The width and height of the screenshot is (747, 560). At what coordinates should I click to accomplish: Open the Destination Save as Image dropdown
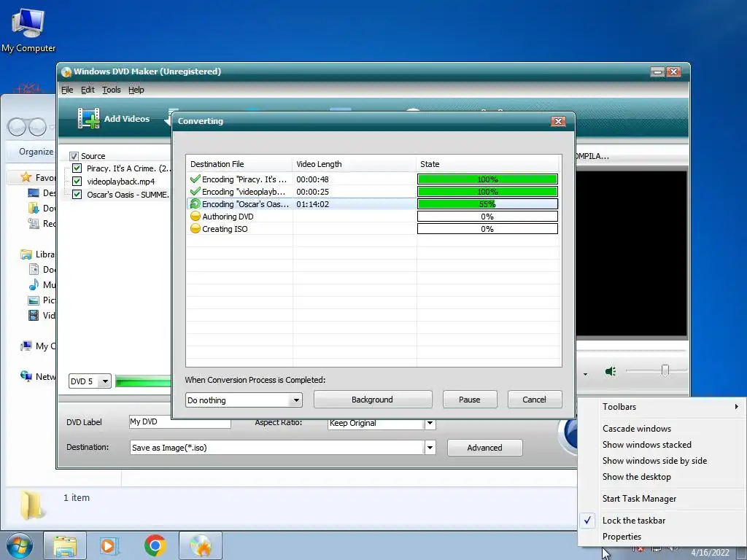tap(430, 448)
